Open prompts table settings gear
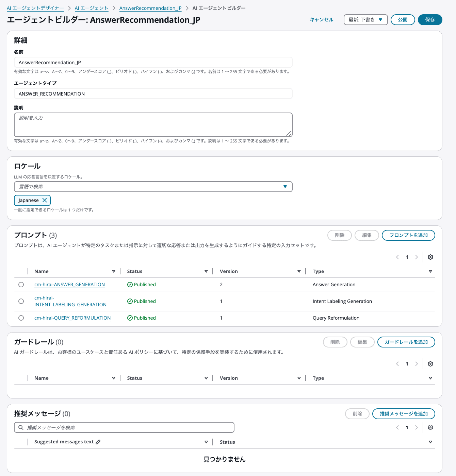 (x=430, y=257)
